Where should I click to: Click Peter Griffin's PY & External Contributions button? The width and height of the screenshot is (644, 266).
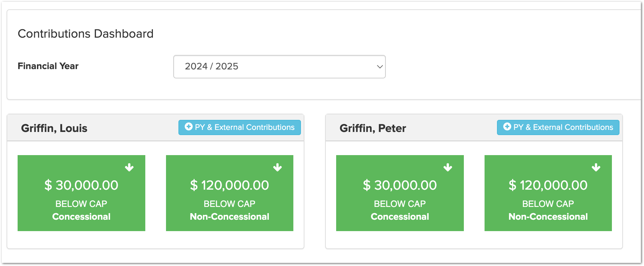[558, 127]
